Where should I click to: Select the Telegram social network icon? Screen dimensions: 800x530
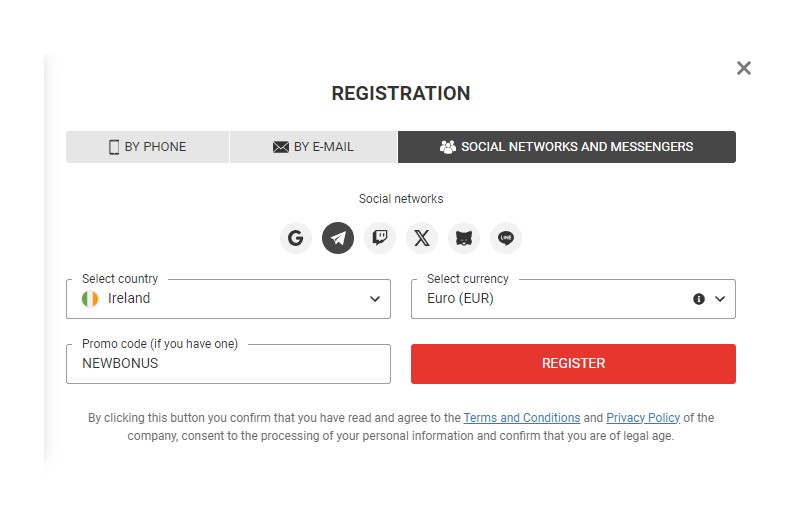click(338, 238)
